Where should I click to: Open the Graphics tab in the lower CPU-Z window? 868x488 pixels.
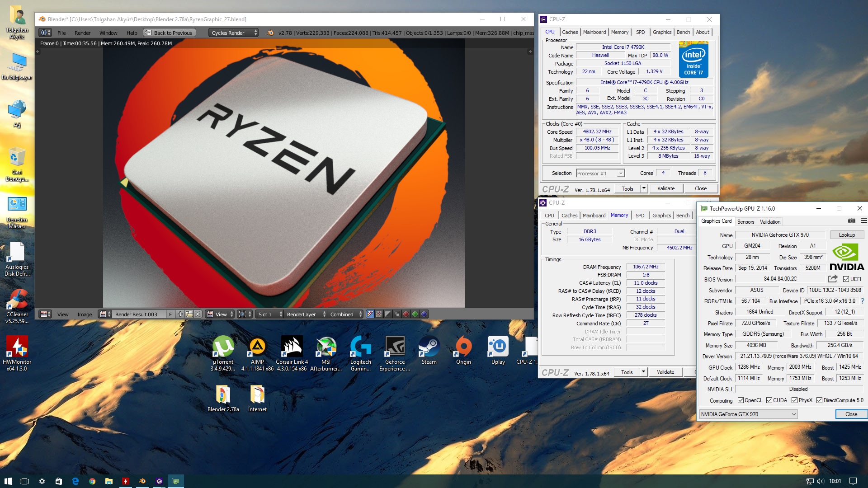661,216
